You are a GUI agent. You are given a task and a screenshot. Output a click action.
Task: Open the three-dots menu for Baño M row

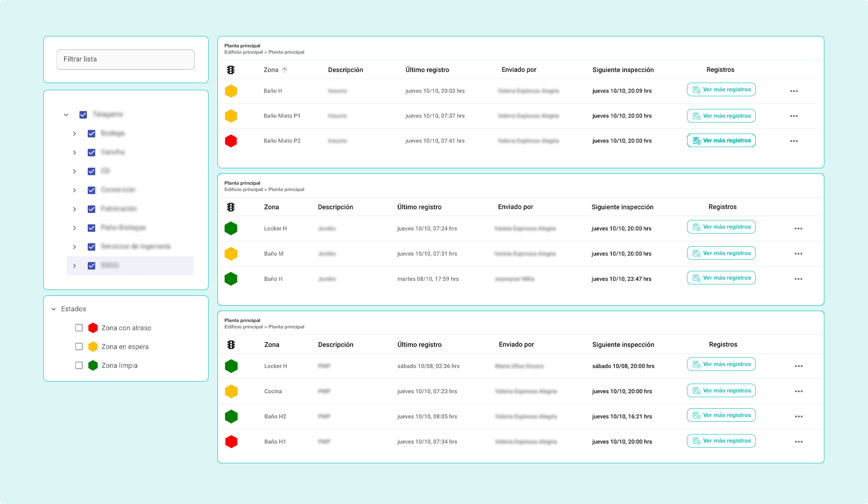tap(798, 254)
